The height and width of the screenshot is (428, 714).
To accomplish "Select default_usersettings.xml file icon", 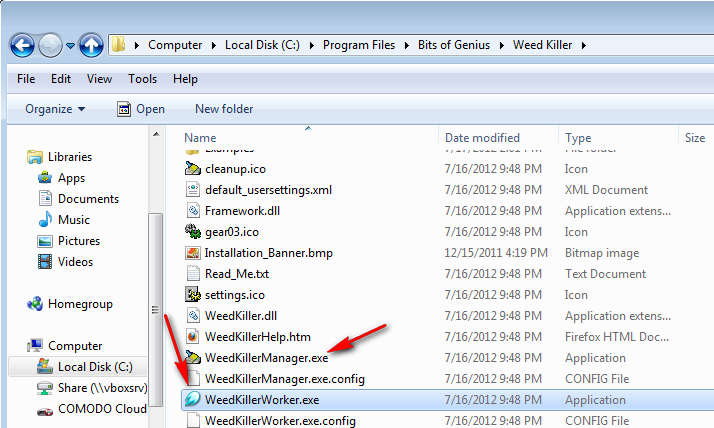I will tap(193, 190).
